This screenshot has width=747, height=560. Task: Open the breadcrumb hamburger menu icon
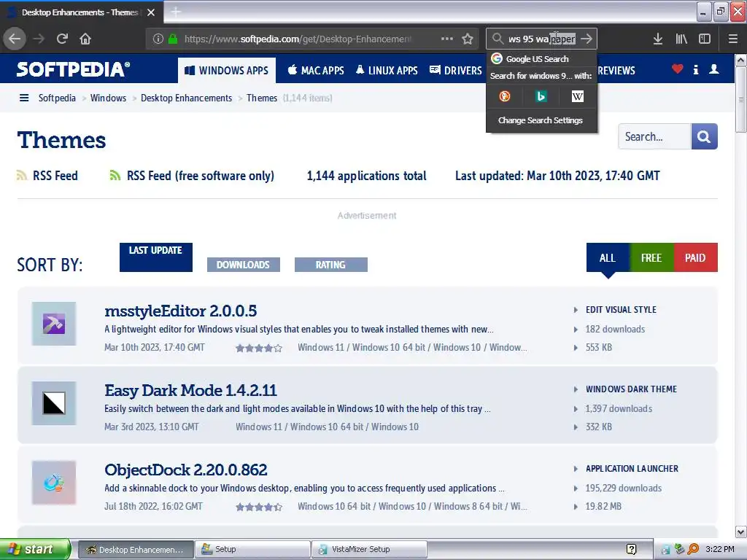[24, 98]
